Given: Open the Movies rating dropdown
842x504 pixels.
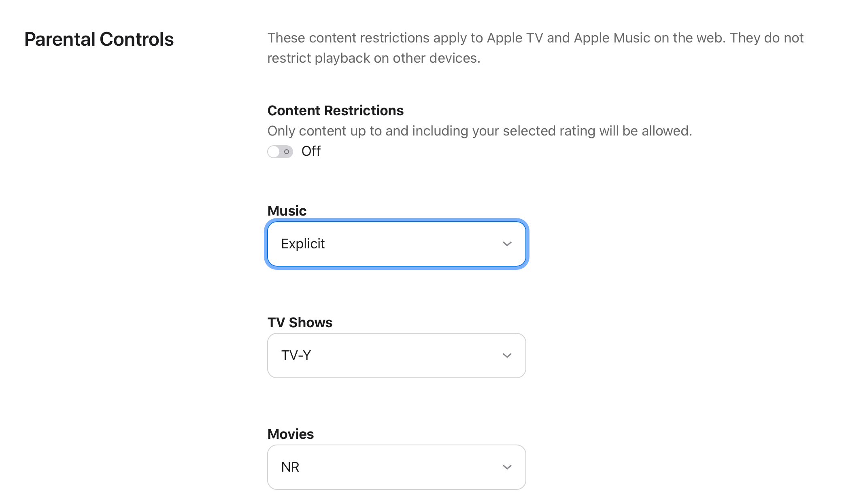Looking at the screenshot, I should (x=397, y=467).
